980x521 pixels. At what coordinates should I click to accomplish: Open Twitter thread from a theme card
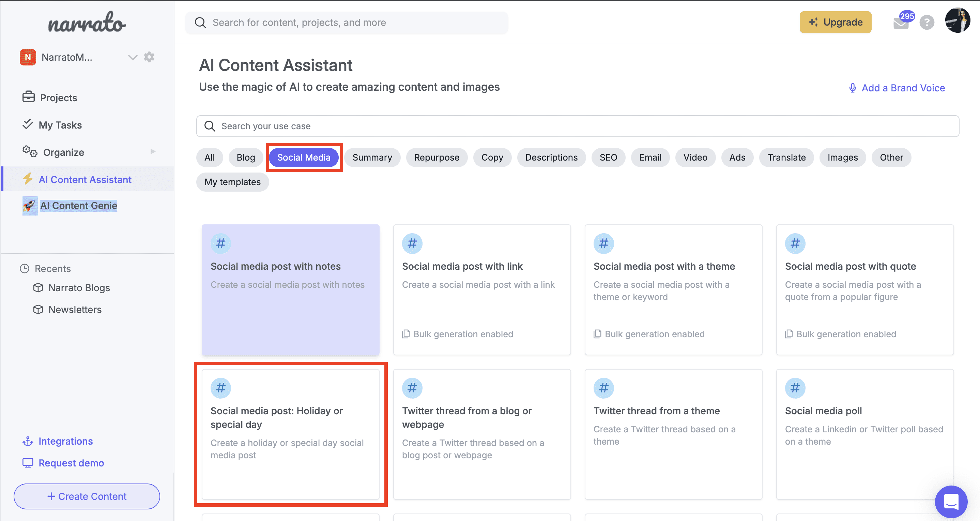(x=673, y=434)
